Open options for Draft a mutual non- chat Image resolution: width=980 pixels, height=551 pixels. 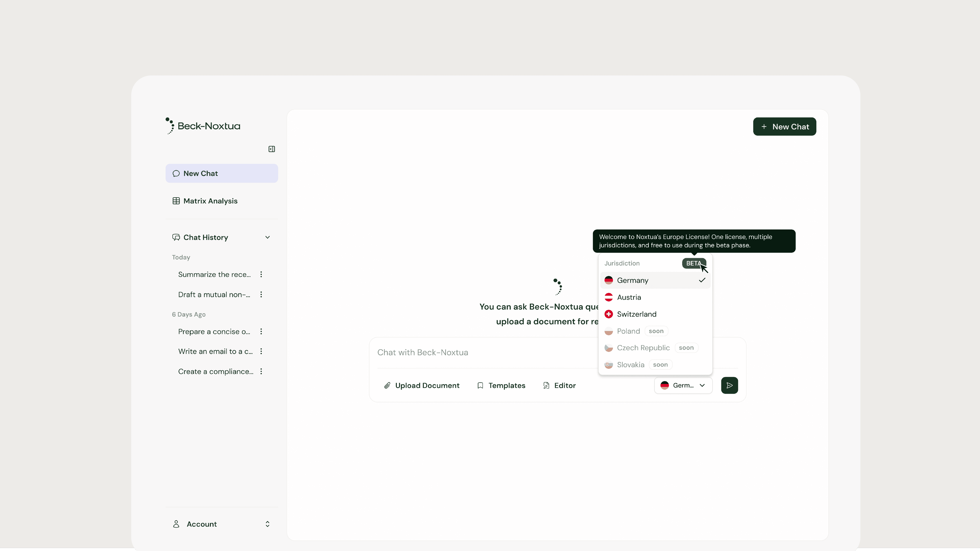[x=261, y=295]
